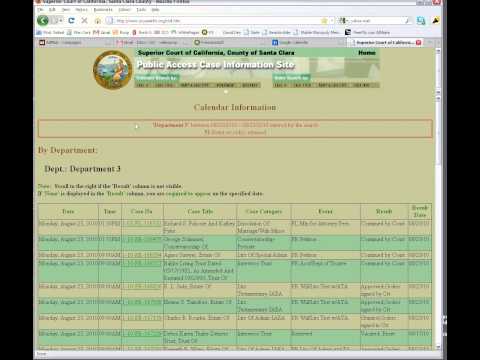Image resolution: width=480 pixels, height=360 pixels.
Task: Open the History menu
Action: coord(81,10)
